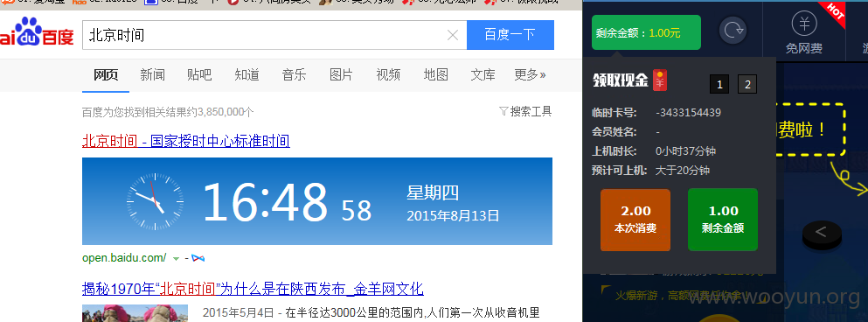
Task: Click the analog clock face in the time widget
Action: coord(155,202)
